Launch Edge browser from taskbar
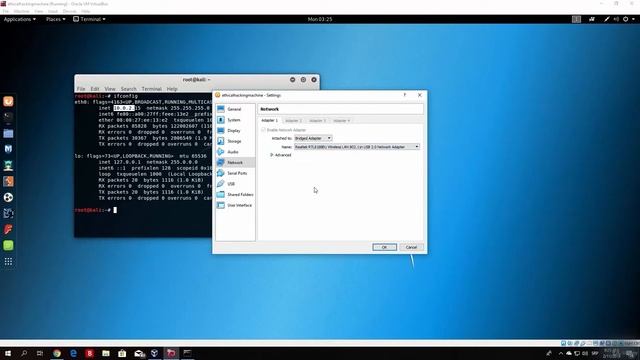 [73, 353]
